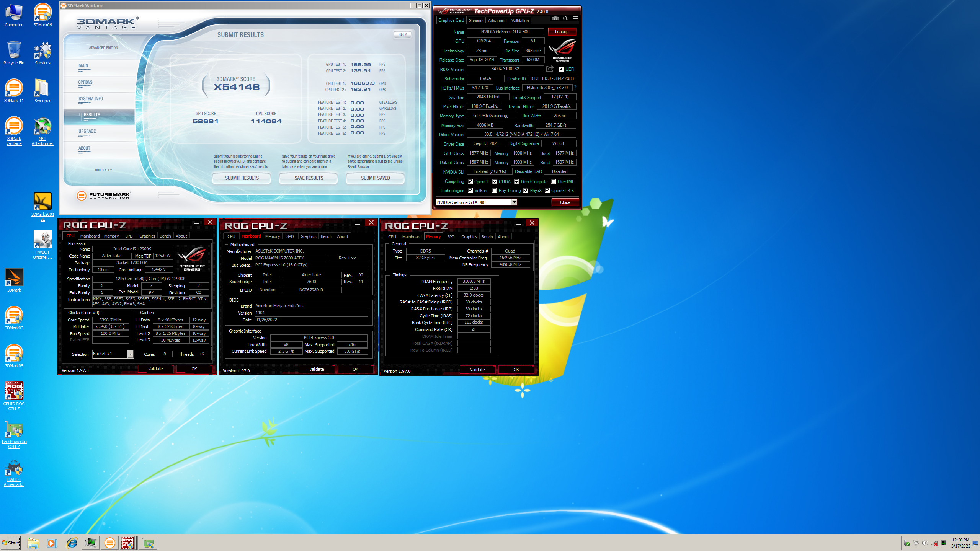Take a GPU-Z screenshot with camera icon
Image resolution: width=980 pixels, height=551 pixels.
(x=555, y=18)
